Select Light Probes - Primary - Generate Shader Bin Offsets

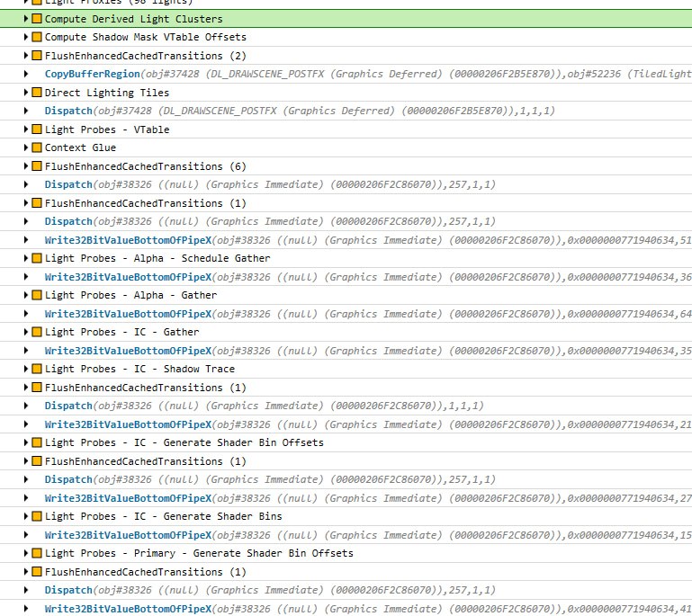346,553
